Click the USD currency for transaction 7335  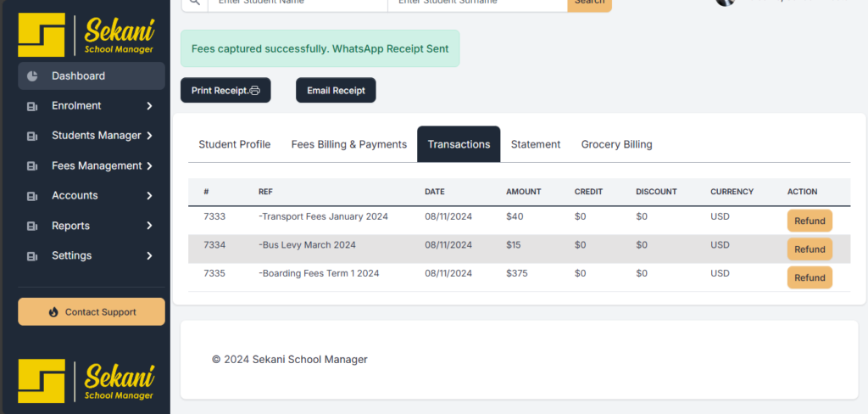pyautogui.click(x=720, y=273)
